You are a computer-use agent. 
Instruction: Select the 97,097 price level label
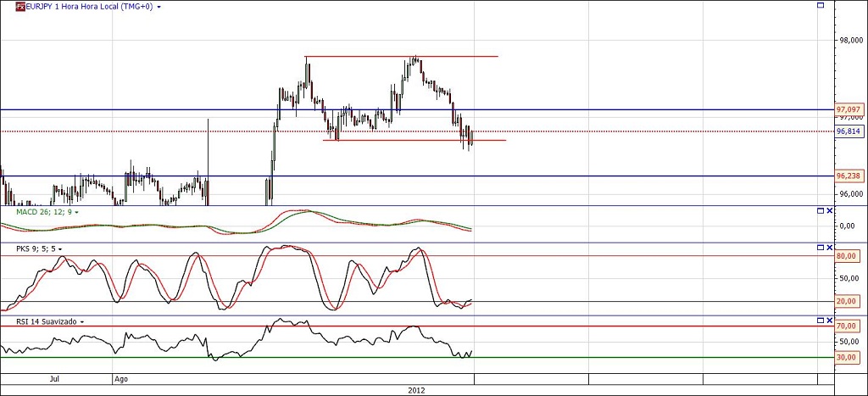(x=849, y=109)
